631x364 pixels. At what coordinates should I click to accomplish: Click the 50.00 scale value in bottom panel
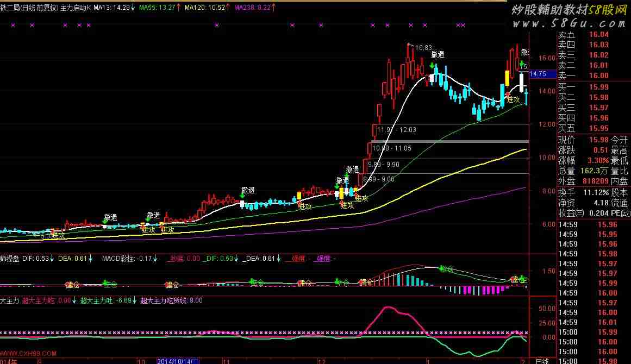(x=547, y=309)
